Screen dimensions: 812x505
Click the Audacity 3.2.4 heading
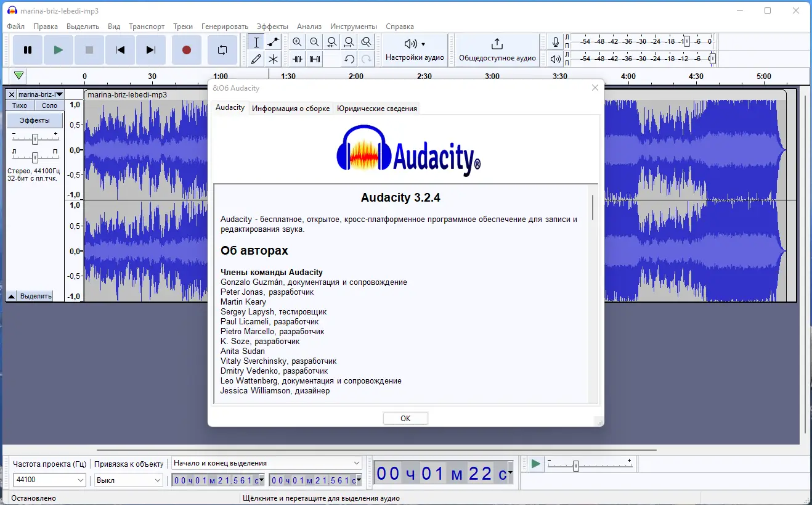pyautogui.click(x=400, y=198)
